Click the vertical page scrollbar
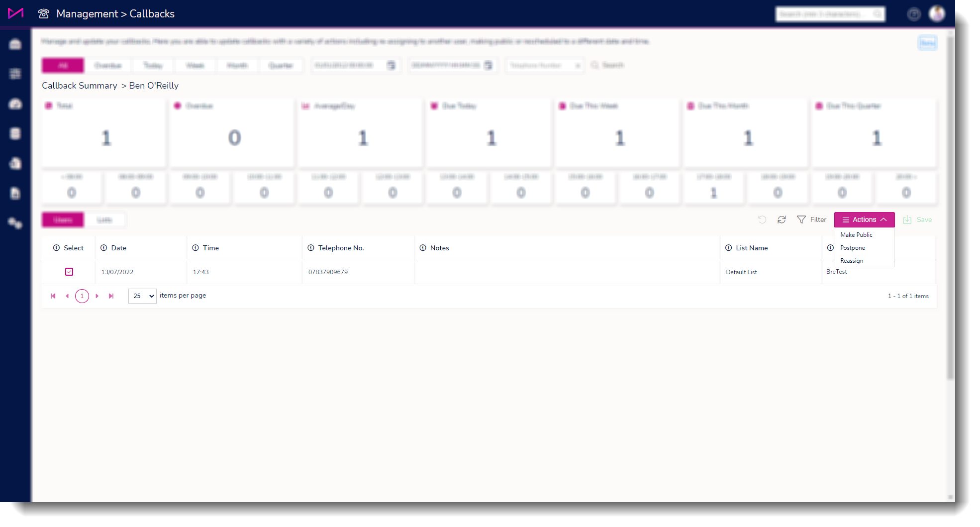The height and width of the screenshot is (527, 980). (951, 209)
